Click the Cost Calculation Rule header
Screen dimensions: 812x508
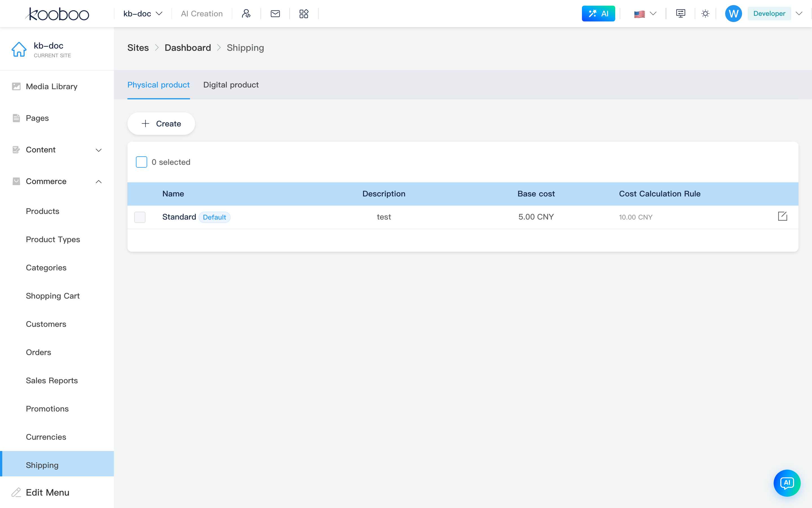coord(660,194)
